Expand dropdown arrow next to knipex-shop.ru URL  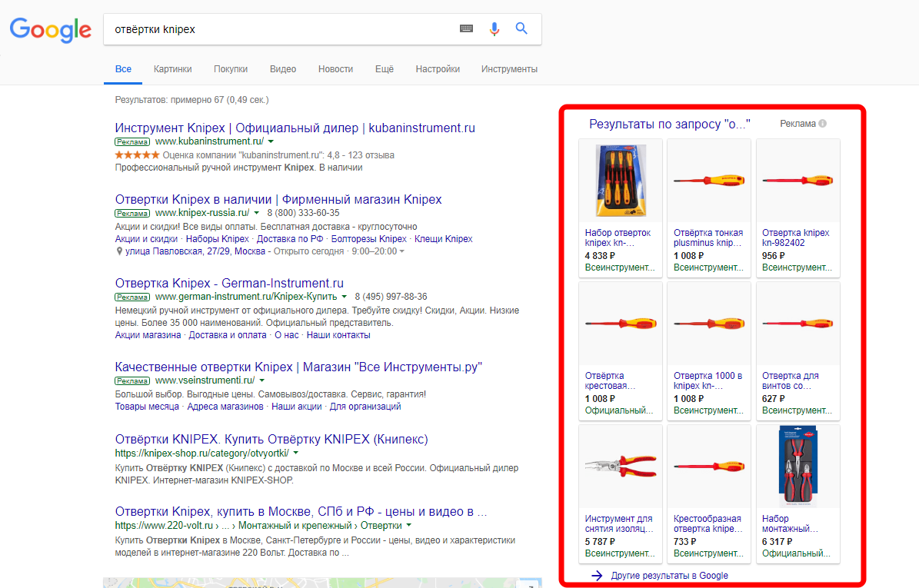pos(296,453)
